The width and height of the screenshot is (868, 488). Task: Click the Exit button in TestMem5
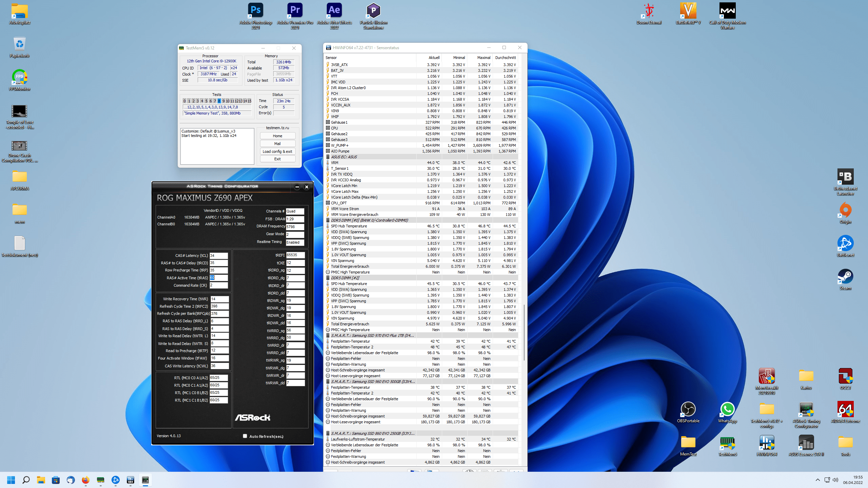[277, 159]
